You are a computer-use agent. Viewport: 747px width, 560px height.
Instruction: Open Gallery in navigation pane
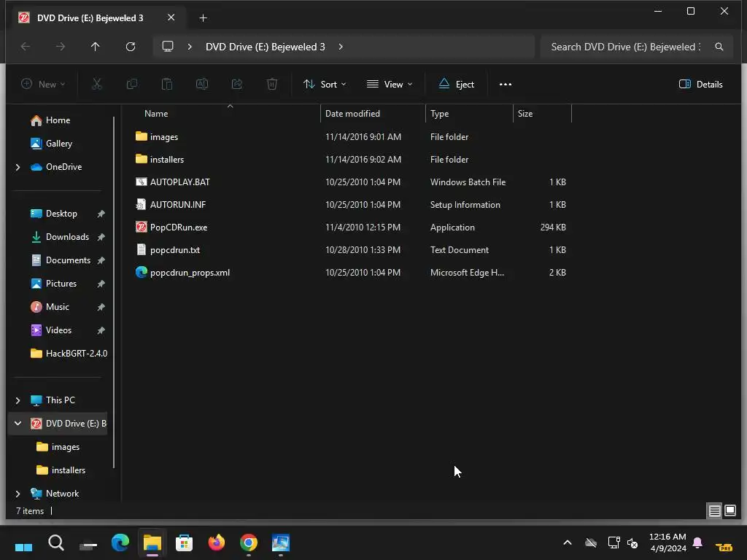pyautogui.click(x=58, y=144)
